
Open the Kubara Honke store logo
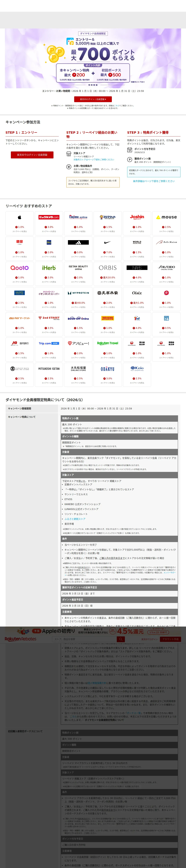[108, 293]
